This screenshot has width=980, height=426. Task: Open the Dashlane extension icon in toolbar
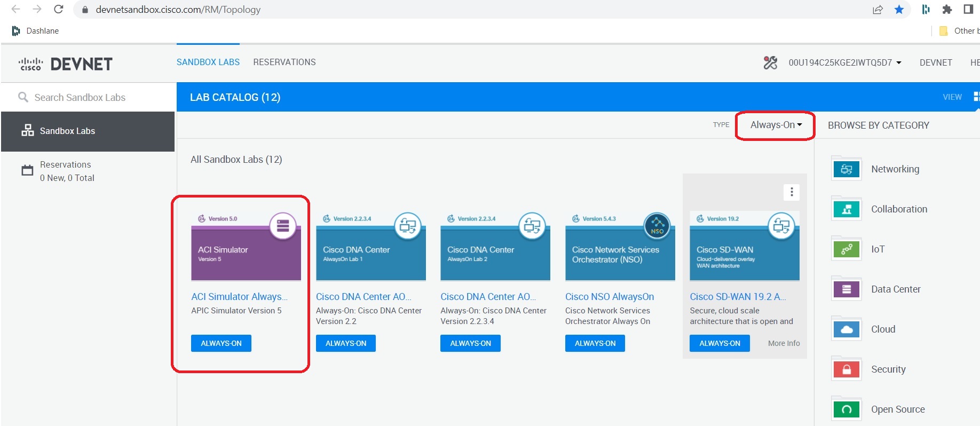(926, 10)
